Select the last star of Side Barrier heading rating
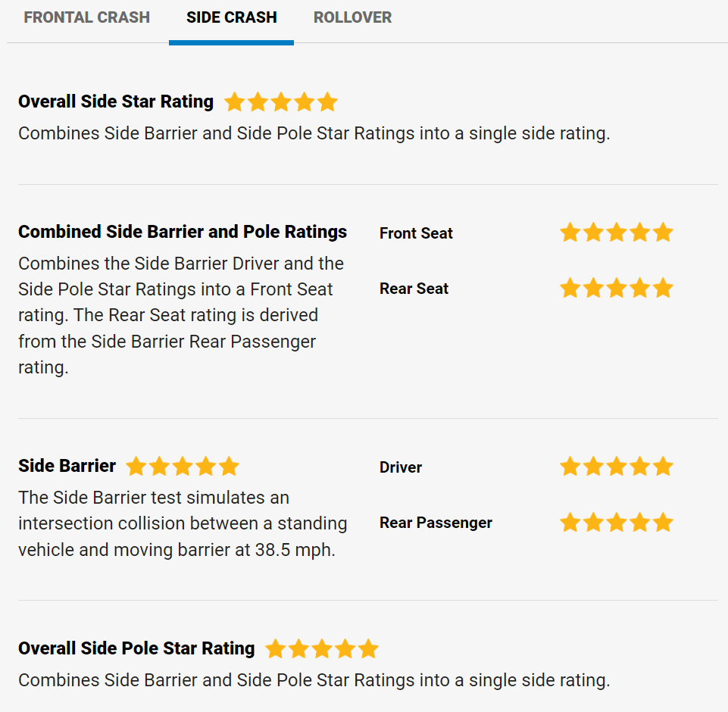The width and height of the screenshot is (728, 712). (x=229, y=467)
